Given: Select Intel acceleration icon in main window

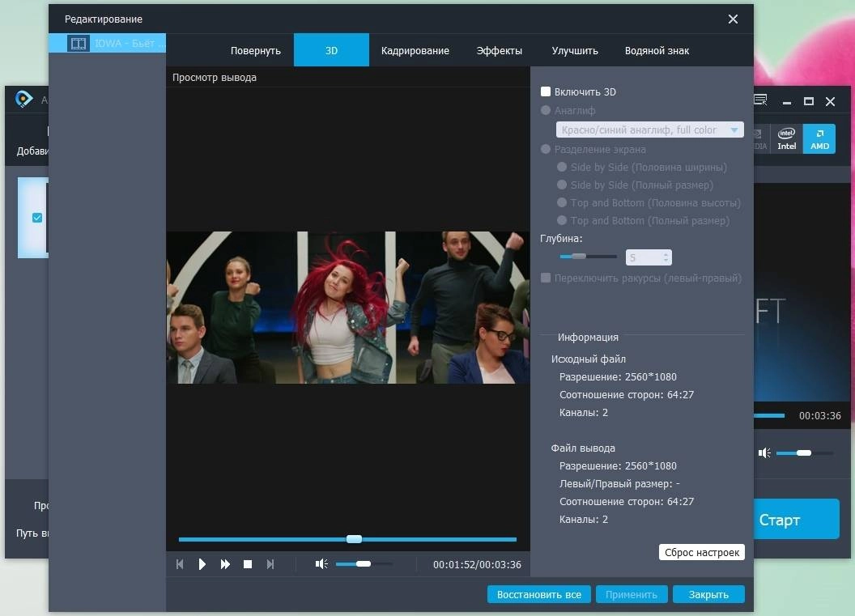Looking at the screenshot, I should tap(786, 138).
